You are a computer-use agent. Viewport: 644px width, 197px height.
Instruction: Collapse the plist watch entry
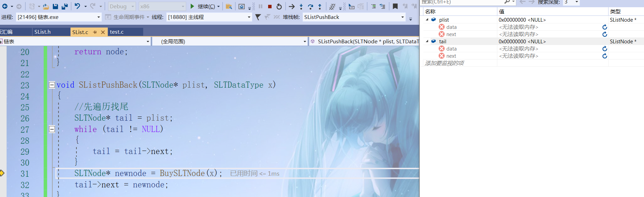427,20
